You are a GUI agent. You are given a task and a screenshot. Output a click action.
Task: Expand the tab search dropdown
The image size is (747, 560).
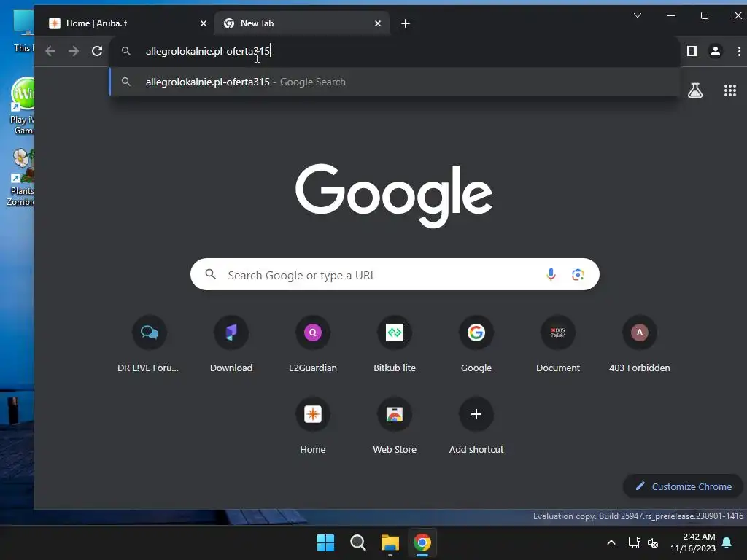[x=638, y=15]
